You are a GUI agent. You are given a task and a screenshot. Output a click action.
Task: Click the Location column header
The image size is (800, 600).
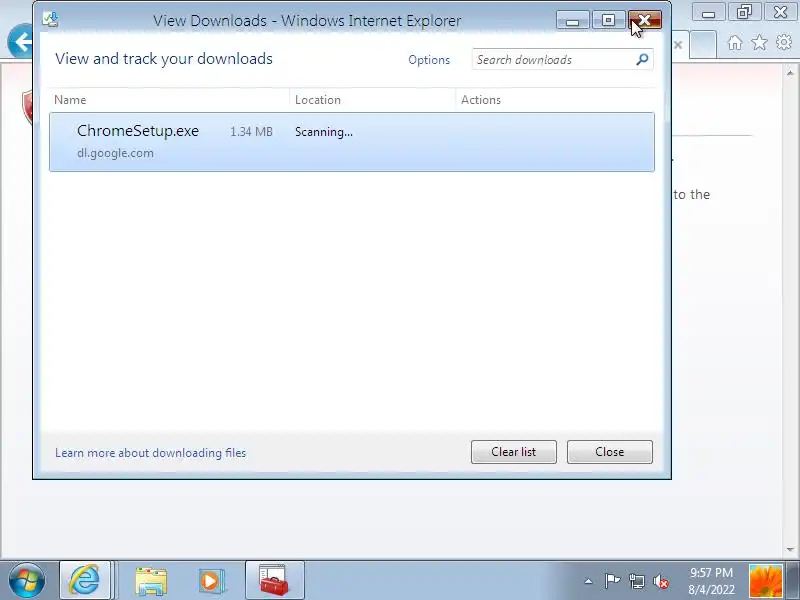(372, 100)
